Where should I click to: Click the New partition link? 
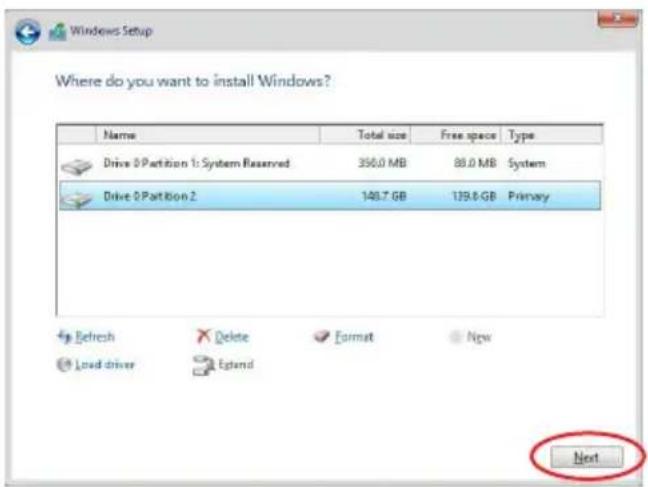pos(479,337)
